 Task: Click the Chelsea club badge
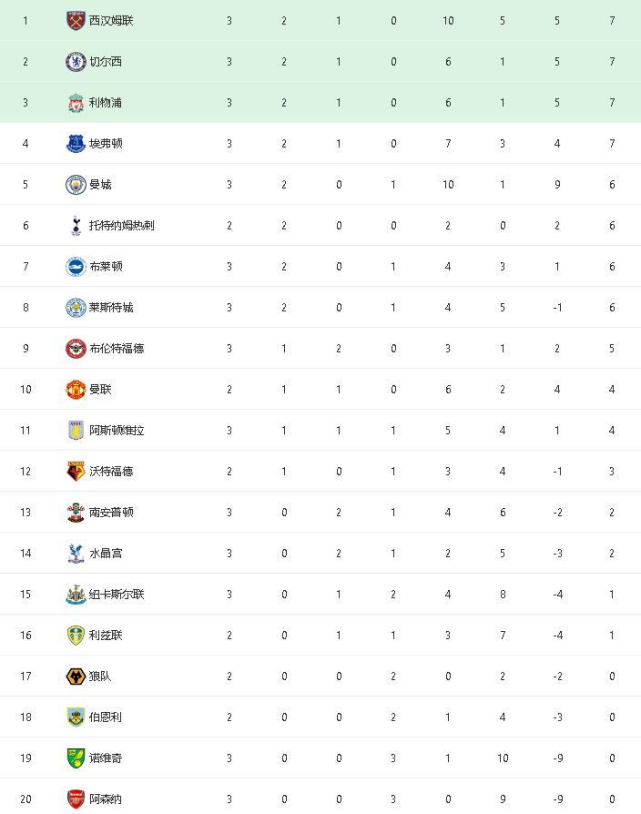[76, 61]
